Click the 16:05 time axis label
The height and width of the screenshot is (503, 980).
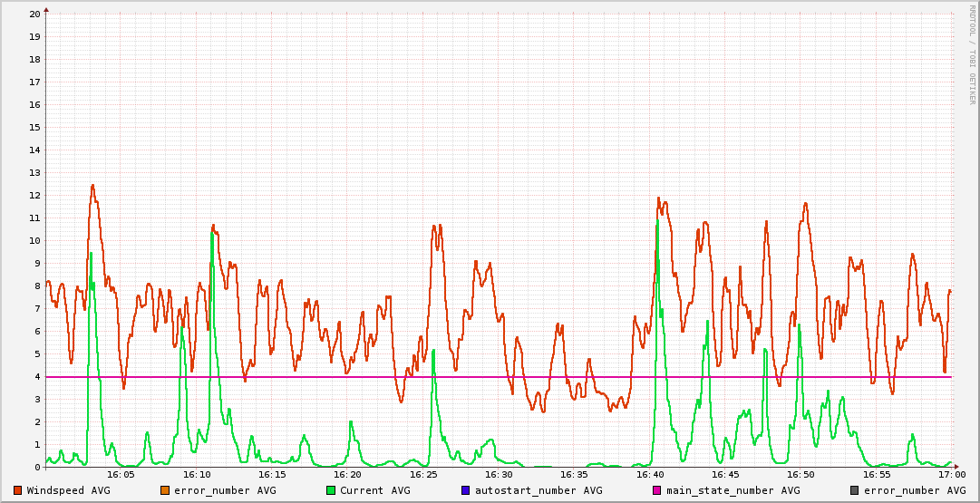[121, 474]
